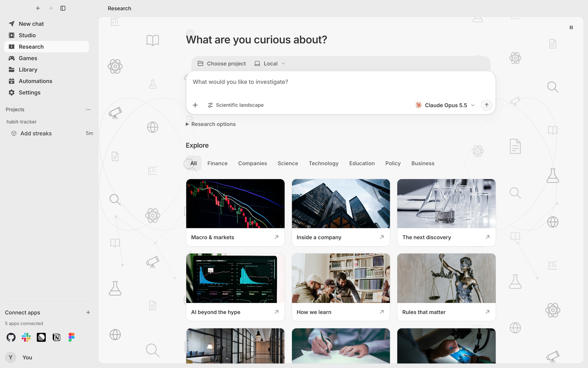The width and height of the screenshot is (588, 368).
Task: Open the You account profile
Action: [x=19, y=357]
